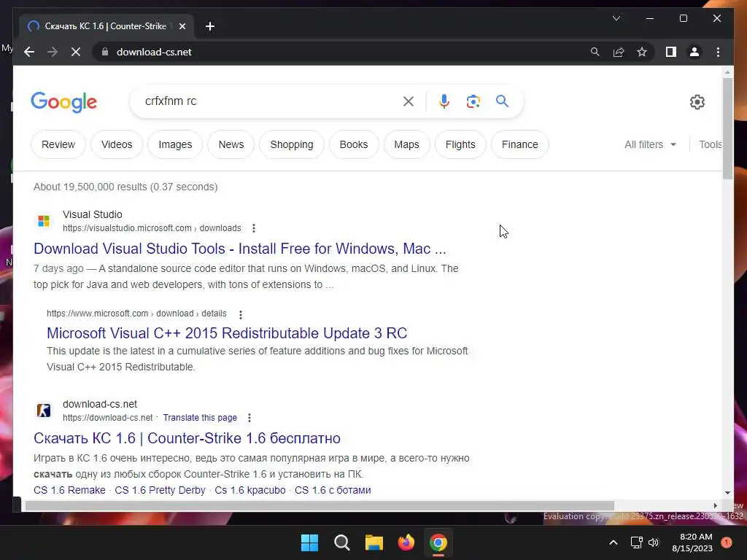
Task: Open Google quick settings gear
Action: (697, 102)
